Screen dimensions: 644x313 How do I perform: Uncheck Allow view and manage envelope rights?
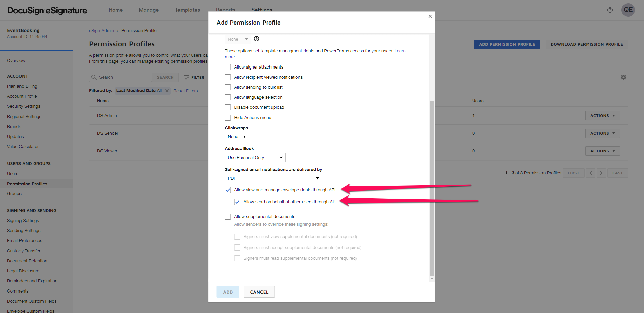(228, 190)
